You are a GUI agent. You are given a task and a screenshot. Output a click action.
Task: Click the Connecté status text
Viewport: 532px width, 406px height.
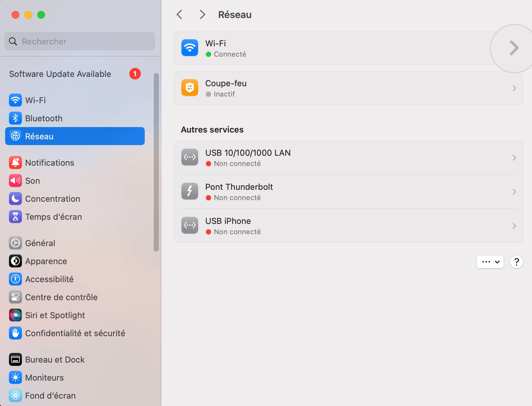coord(230,54)
